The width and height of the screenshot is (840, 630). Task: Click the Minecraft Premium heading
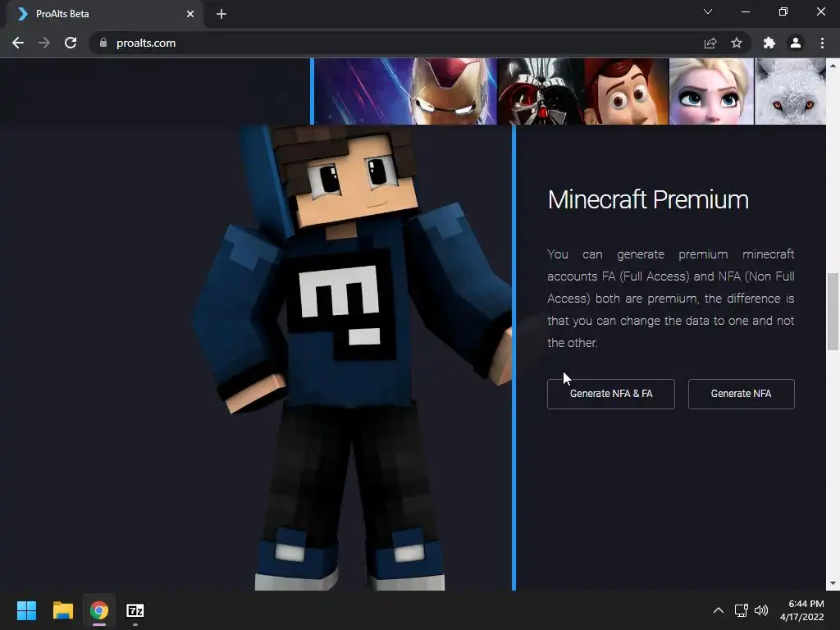click(x=648, y=200)
